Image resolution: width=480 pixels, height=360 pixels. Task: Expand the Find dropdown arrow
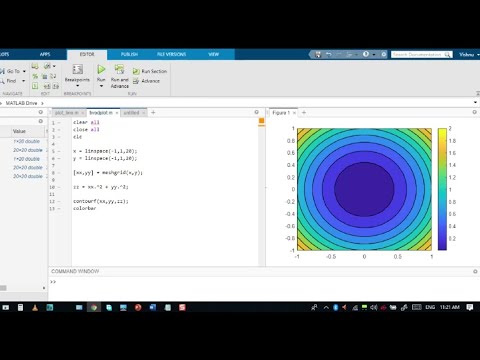point(24,81)
